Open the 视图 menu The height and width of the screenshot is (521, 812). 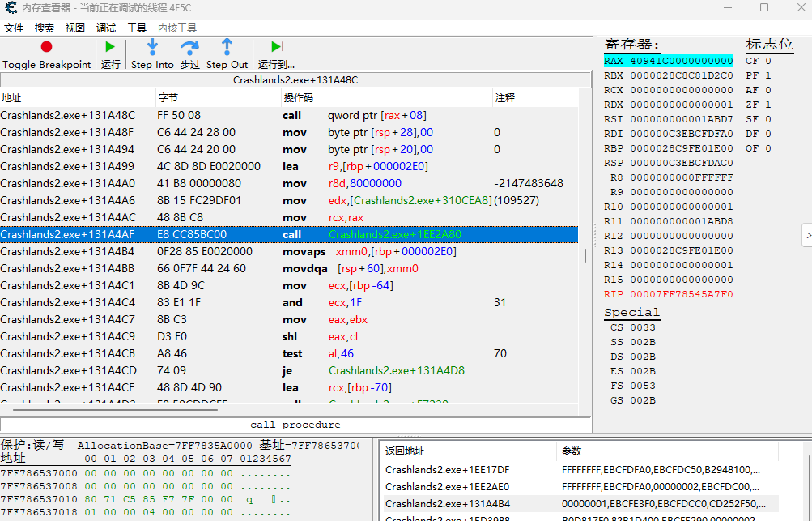[75, 28]
